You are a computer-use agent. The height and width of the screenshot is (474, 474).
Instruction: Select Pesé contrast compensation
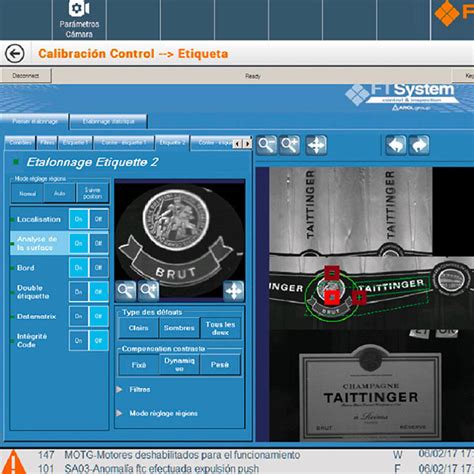(x=220, y=365)
